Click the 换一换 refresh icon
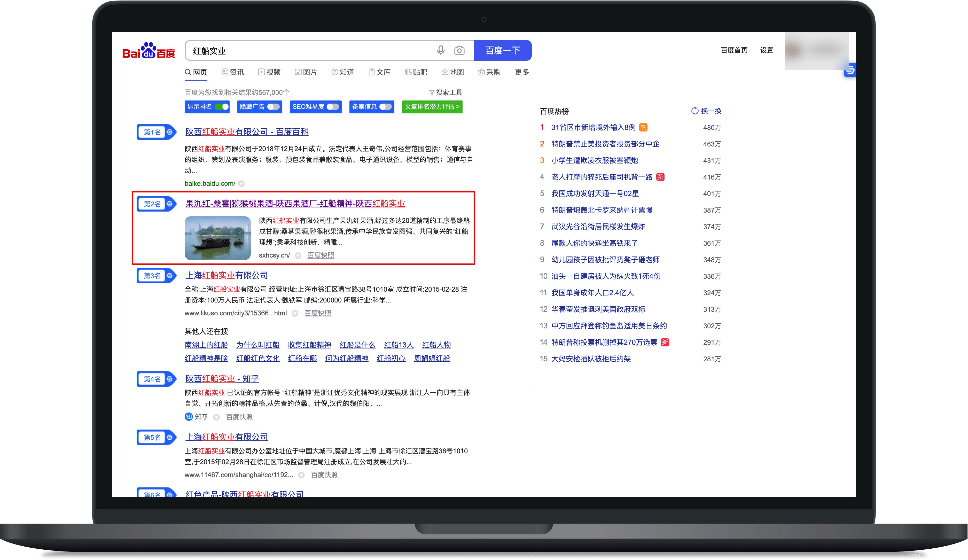 (694, 111)
